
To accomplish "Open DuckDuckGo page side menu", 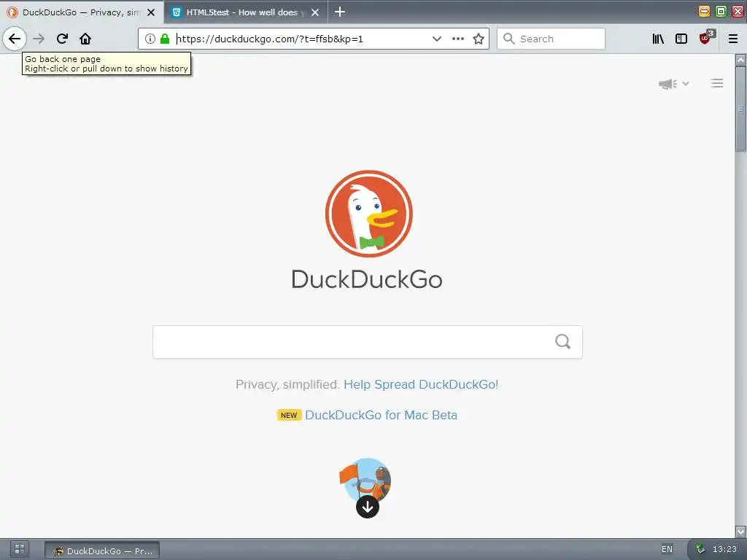I will point(717,83).
